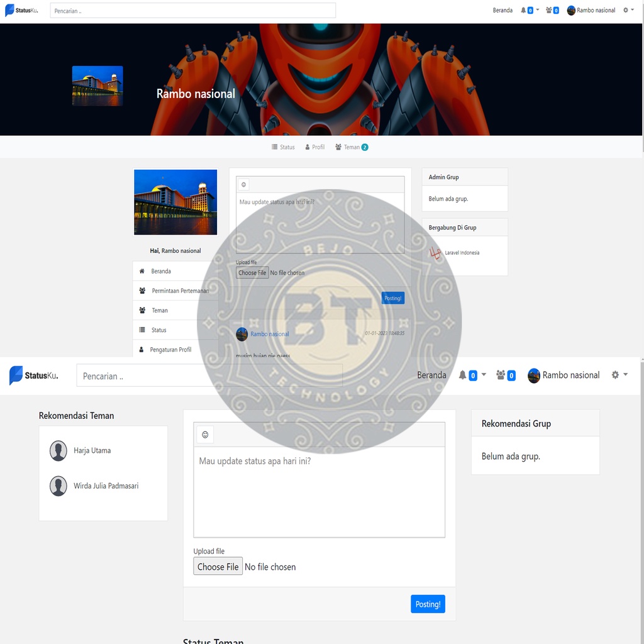Open the friend requests icon on the profile page navbar

click(548, 10)
